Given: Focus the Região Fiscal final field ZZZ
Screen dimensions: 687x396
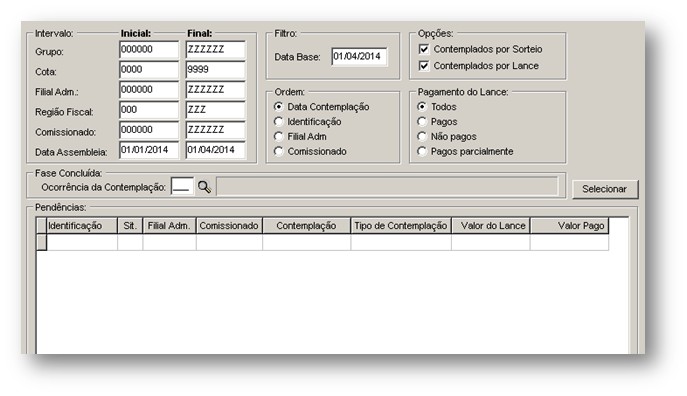Looking at the screenshot, I should [x=216, y=110].
